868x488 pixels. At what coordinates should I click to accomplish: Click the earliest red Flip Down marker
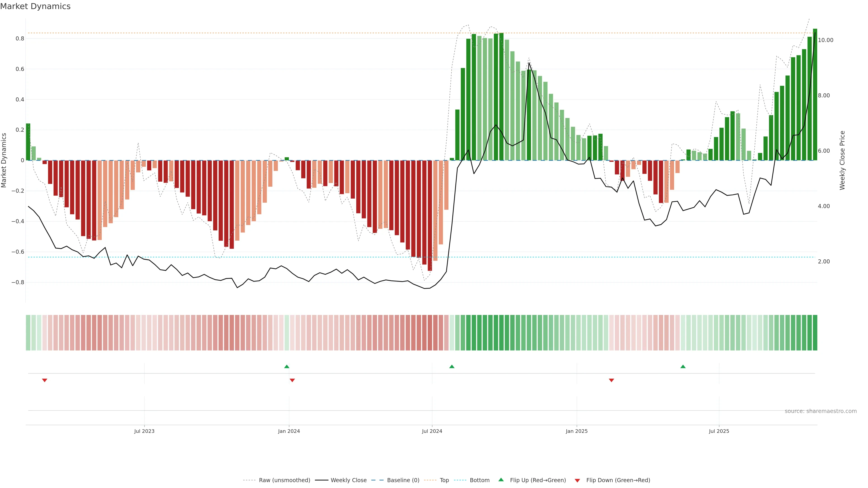point(45,380)
